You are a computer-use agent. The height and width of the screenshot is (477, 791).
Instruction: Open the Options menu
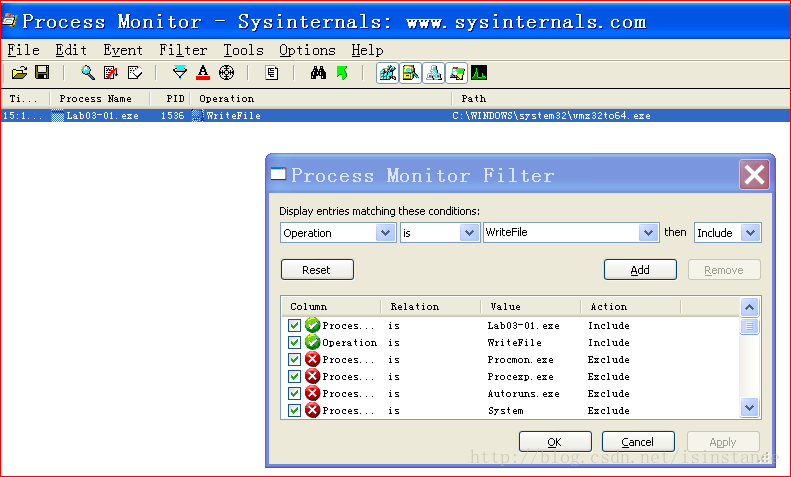pyautogui.click(x=307, y=50)
